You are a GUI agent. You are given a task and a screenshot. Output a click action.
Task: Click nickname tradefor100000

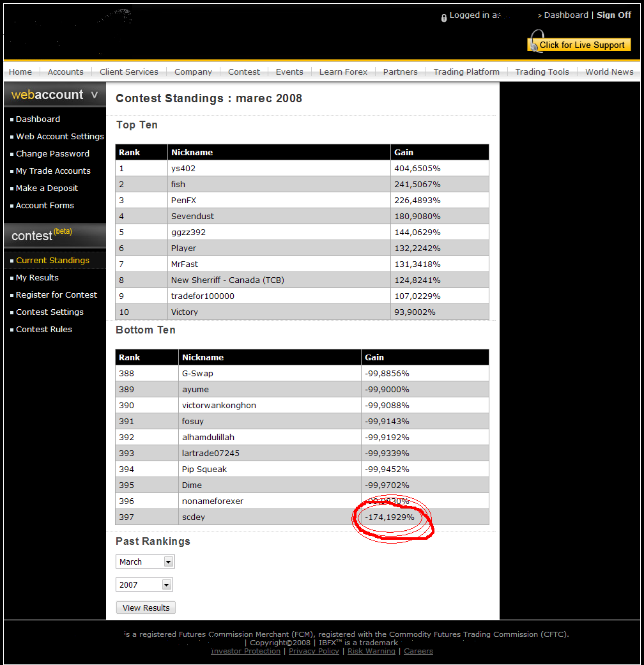click(x=203, y=296)
